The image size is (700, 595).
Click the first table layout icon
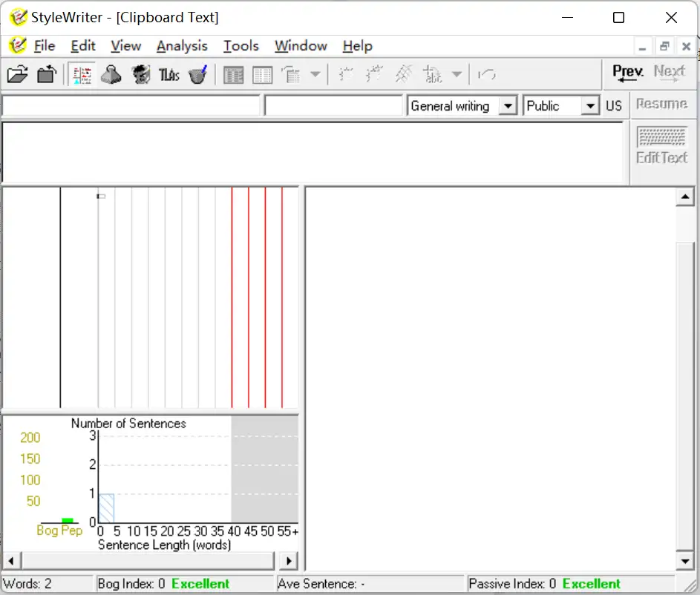234,74
